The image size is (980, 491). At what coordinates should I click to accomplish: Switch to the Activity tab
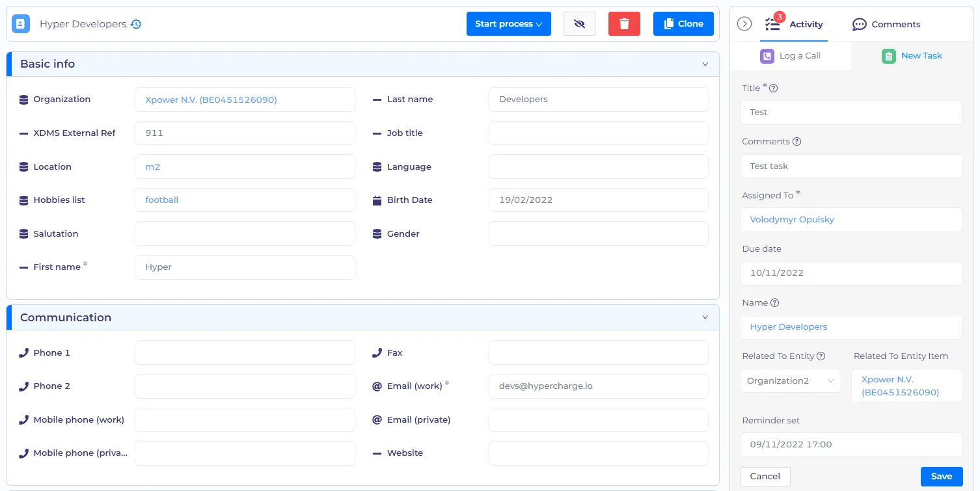pyautogui.click(x=795, y=24)
